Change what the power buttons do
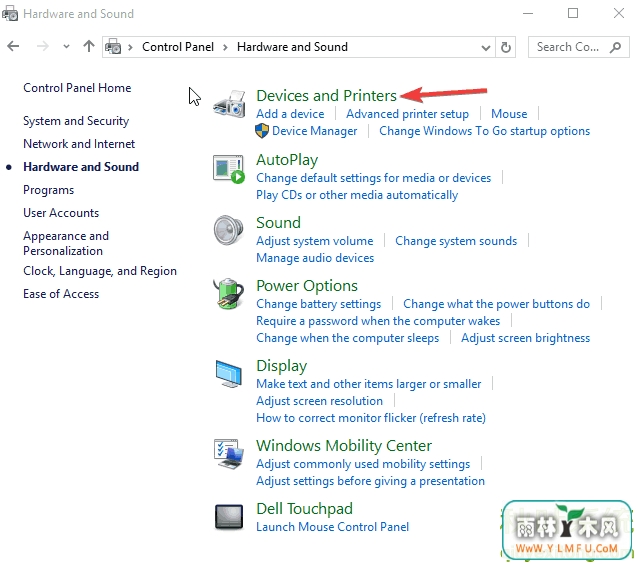637x565 pixels. pyautogui.click(x=496, y=304)
